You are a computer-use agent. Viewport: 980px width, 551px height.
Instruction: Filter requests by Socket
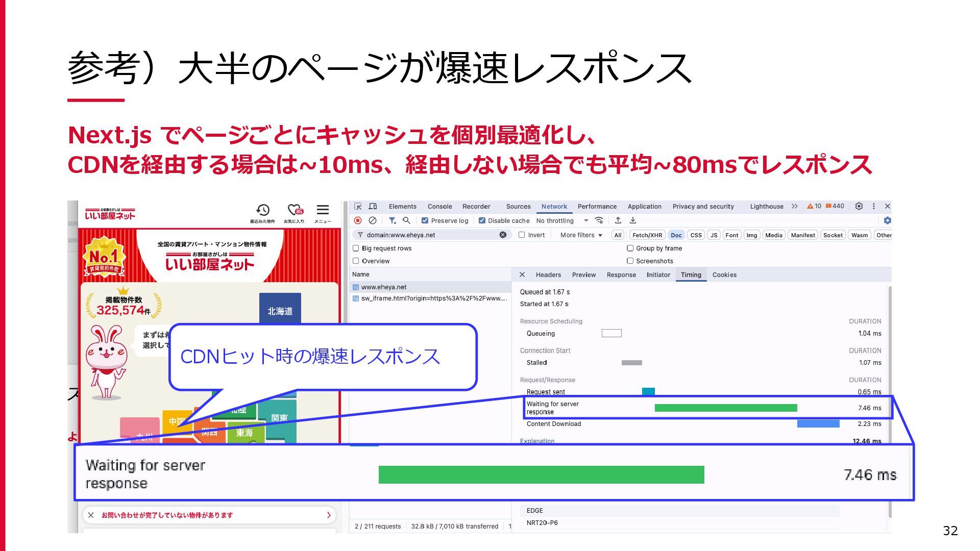(x=832, y=235)
